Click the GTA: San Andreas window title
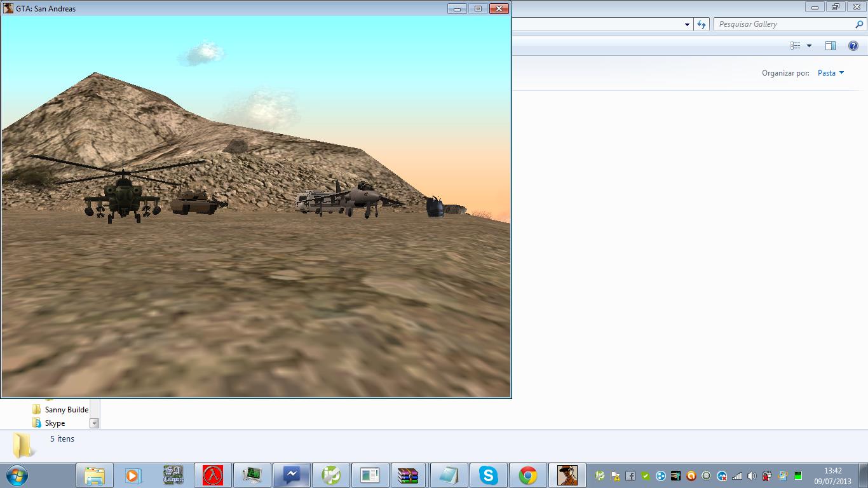This screenshot has height=488, width=868. 46,9
